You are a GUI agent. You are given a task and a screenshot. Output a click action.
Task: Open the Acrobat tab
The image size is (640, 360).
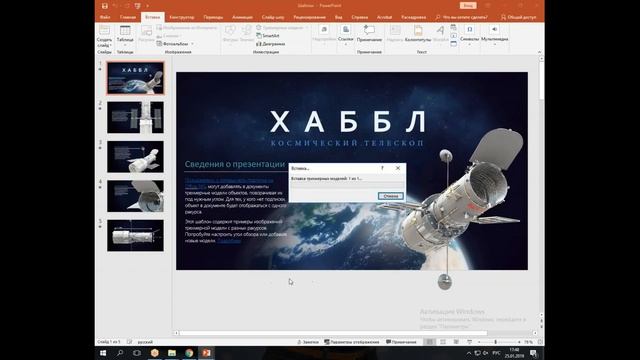click(384, 17)
